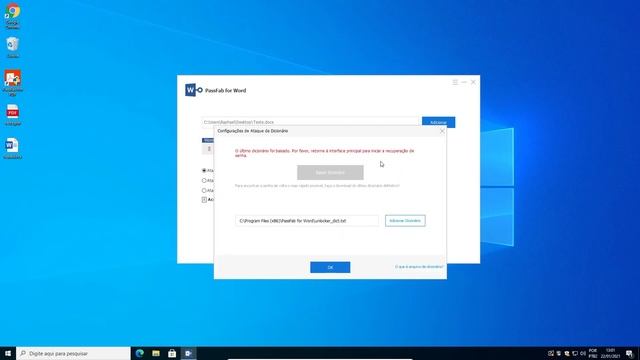Minimize the PassFab for Word window

click(x=464, y=82)
